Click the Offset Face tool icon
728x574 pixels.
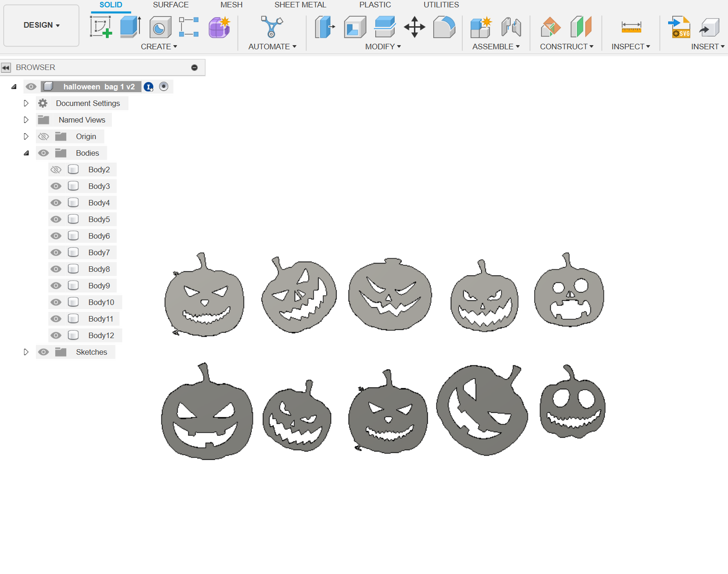(x=384, y=27)
